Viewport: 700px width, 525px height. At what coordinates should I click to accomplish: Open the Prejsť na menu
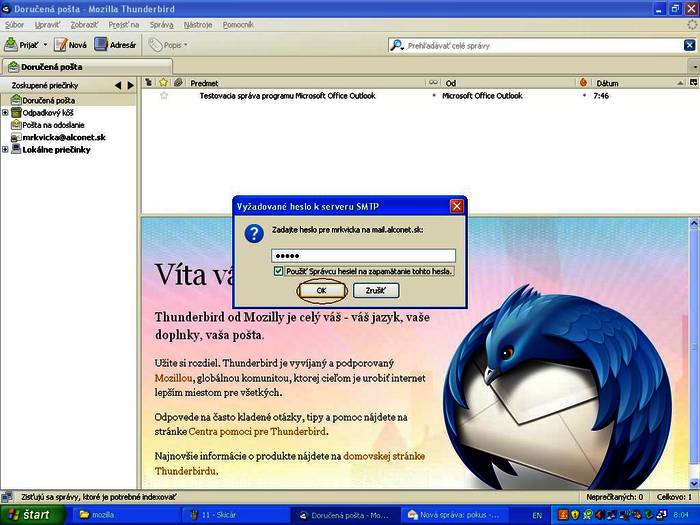[124, 25]
